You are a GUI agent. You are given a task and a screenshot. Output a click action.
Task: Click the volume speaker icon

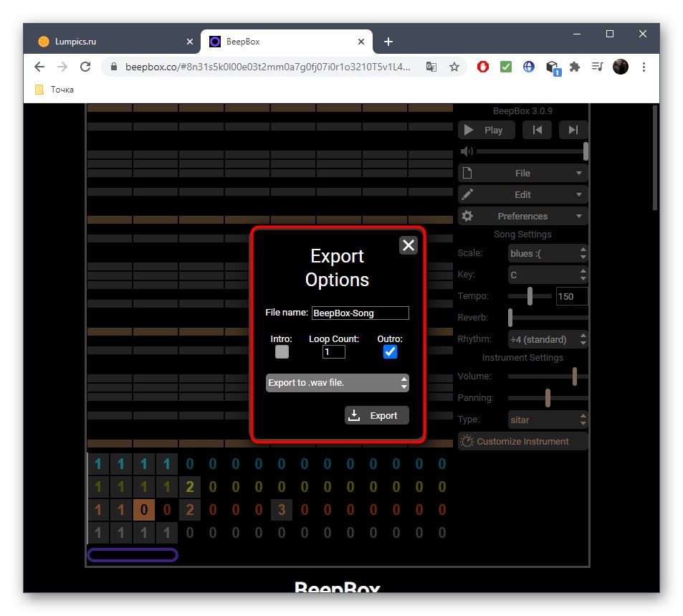(x=467, y=151)
